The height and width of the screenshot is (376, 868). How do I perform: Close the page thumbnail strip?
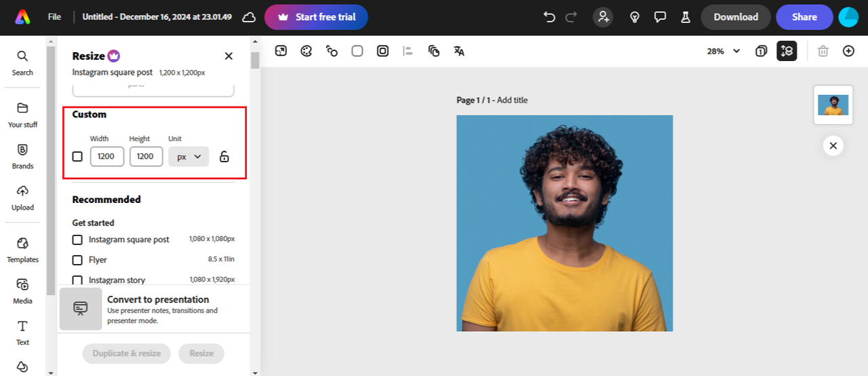coord(833,145)
